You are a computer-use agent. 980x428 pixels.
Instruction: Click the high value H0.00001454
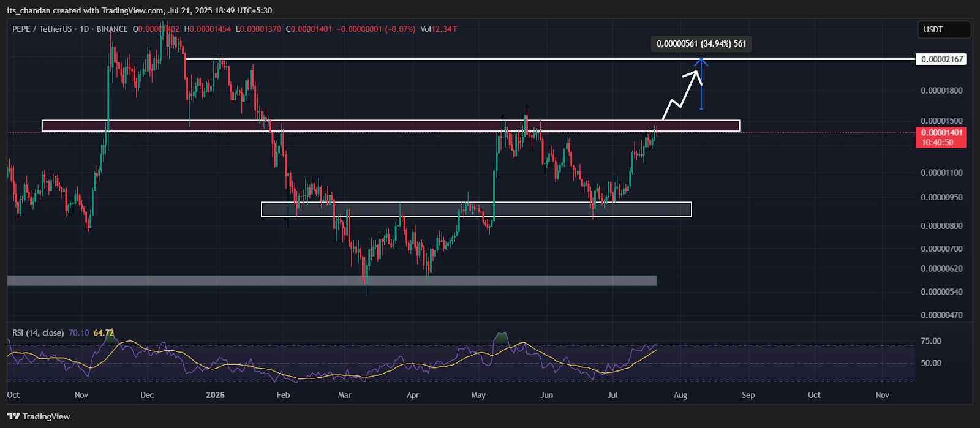coord(208,29)
